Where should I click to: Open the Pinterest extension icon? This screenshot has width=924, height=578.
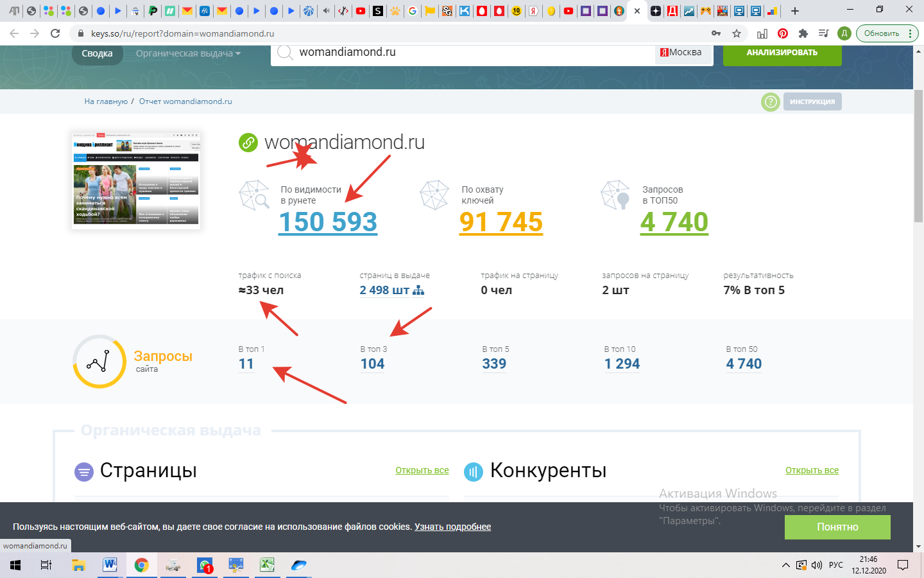click(x=783, y=33)
